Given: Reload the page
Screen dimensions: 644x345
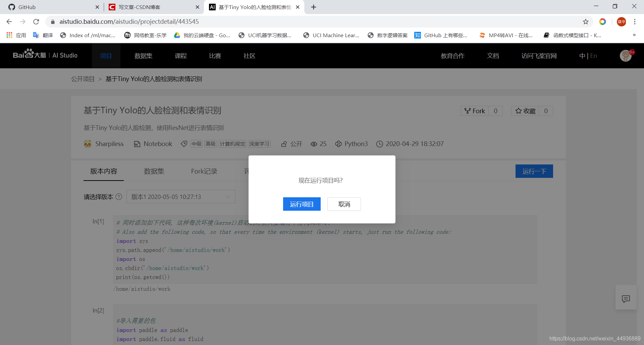Looking at the screenshot, I should pyautogui.click(x=36, y=21).
